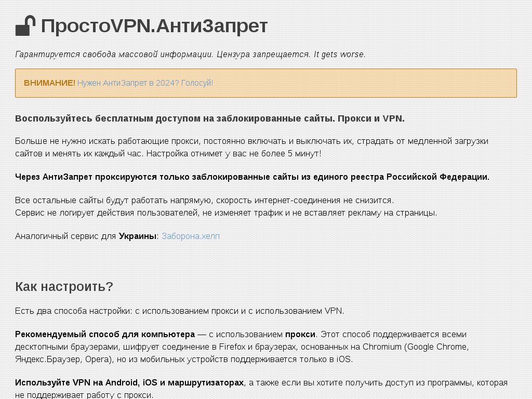
Task: Click the 'Как настроить?' heading
Action: click(64, 287)
